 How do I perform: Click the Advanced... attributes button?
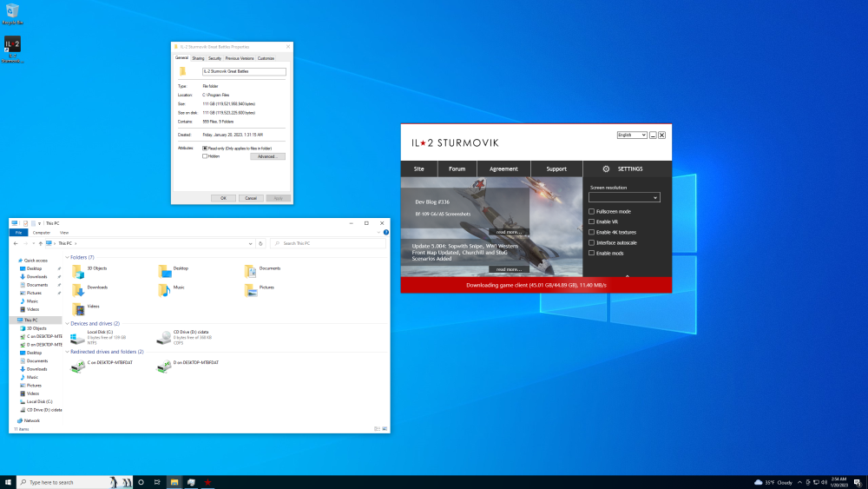click(267, 156)
